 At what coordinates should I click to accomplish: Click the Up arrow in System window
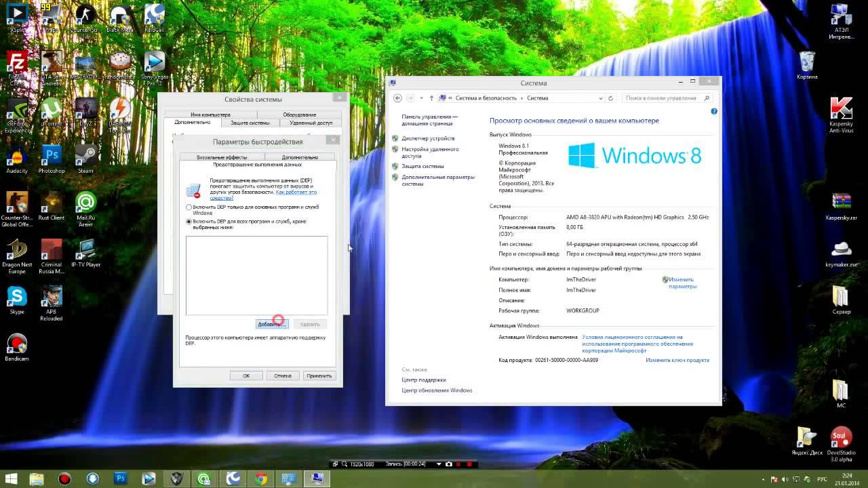tap(431, 98)
